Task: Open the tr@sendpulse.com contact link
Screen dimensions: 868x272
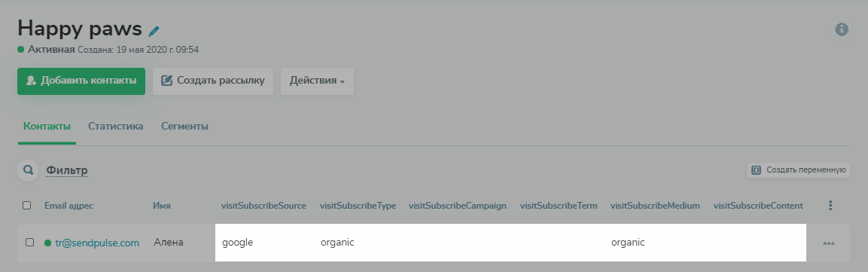Action: coord(97,243)
